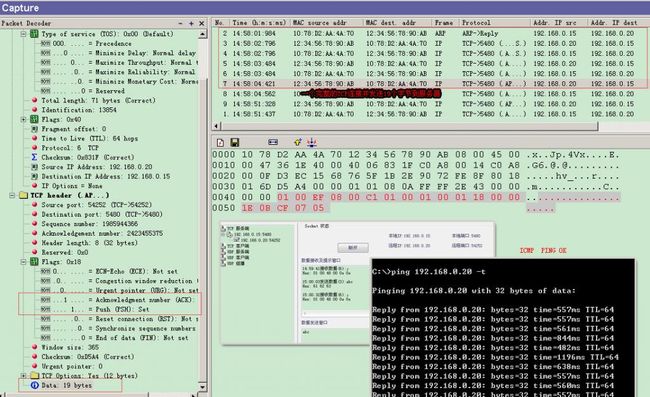Select Source port: 54252 item
This screenshot has width=650, height=397.
(x=97, y=205)
